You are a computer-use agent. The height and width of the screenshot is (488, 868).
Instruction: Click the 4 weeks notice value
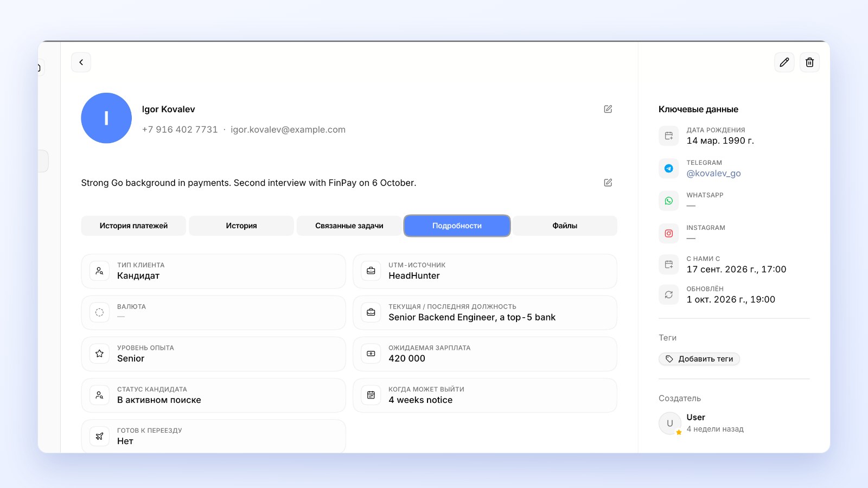point(420,400)
